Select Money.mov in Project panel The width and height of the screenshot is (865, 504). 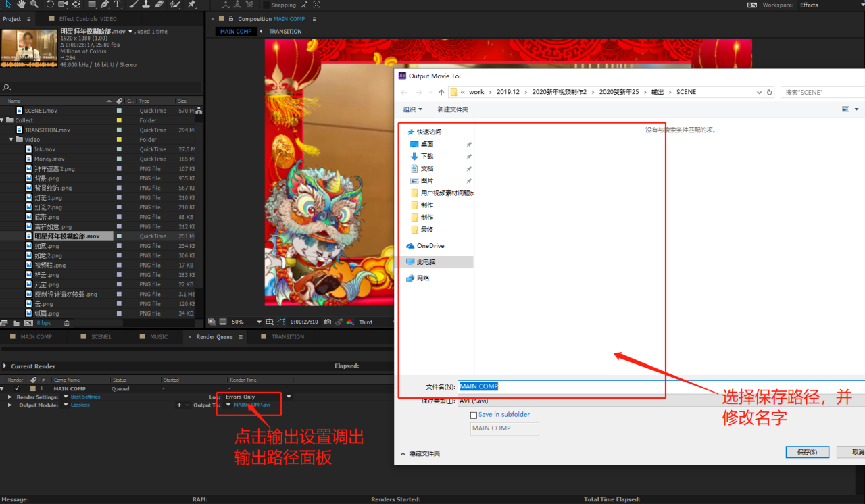point(49,159)
